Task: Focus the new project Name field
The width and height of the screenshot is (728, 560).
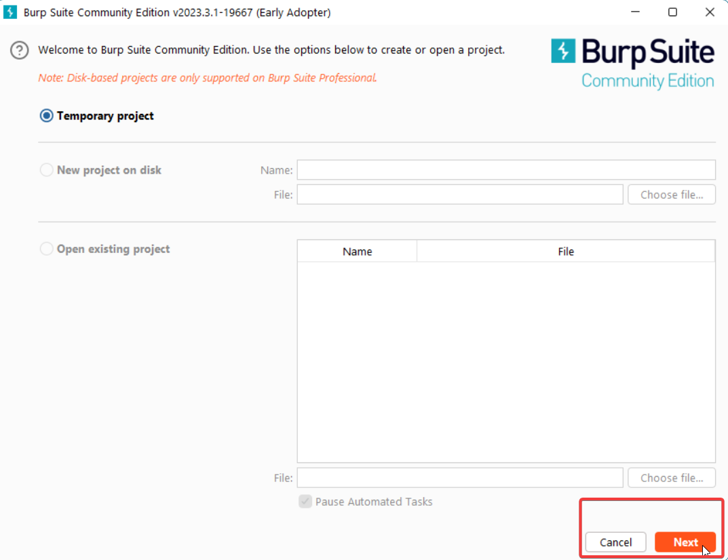Action: [x=505, y=169]
